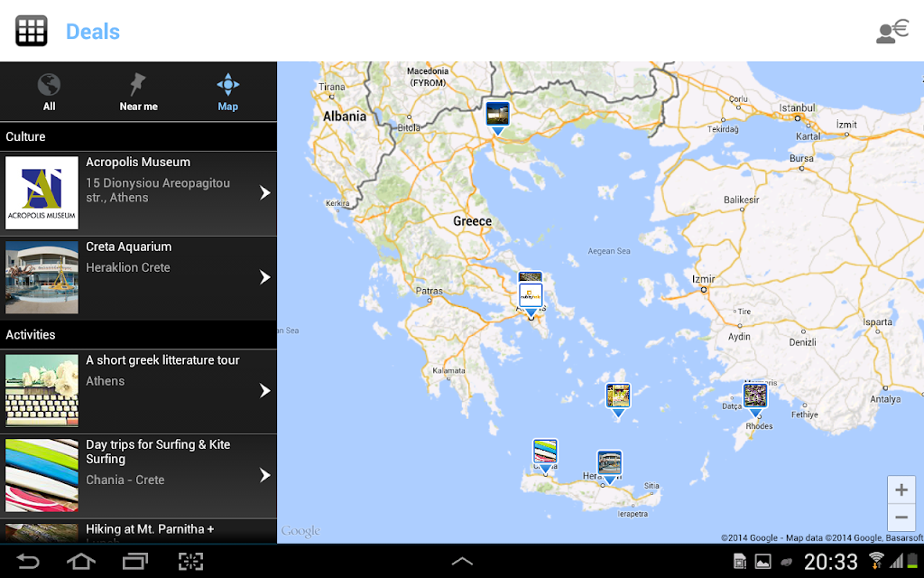Tap the aquarium marker over Heraklion

[x=609, y=467]
